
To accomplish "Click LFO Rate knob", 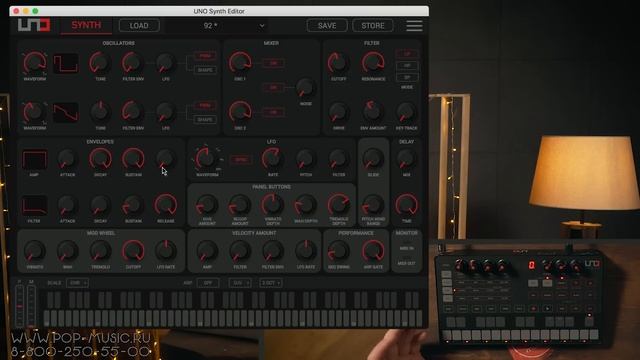I will (272, 159).
